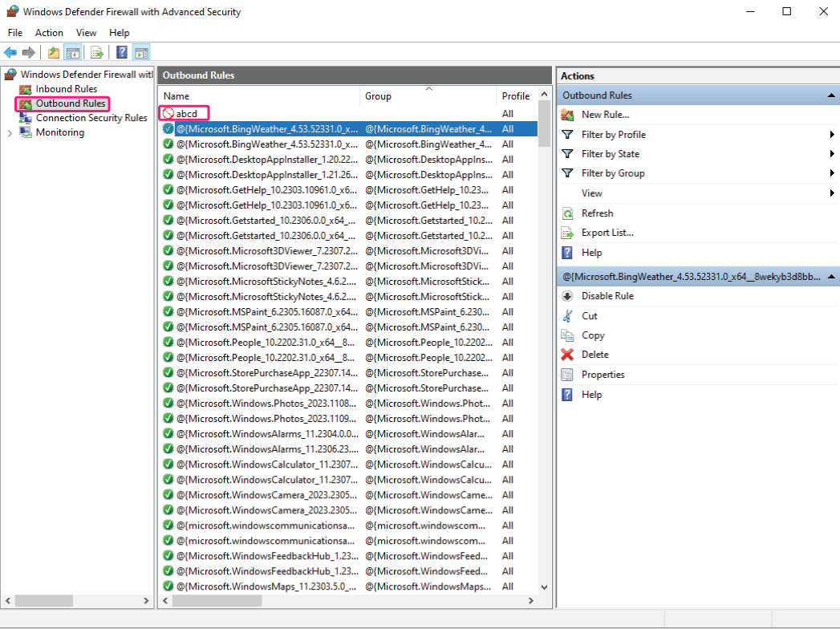
Task: Collapse the Outbound Rules actions section
Action: [831, 95]
